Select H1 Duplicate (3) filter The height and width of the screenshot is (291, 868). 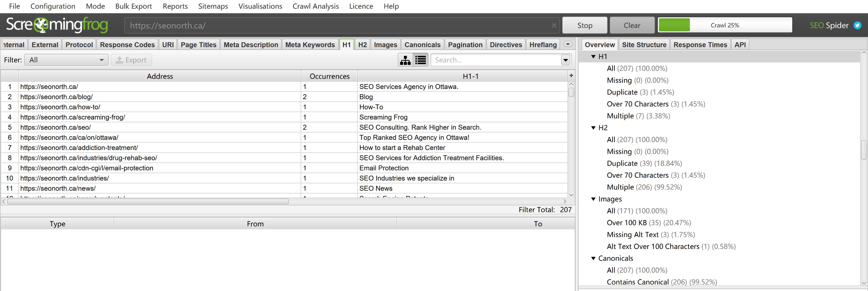pos(640,92)
